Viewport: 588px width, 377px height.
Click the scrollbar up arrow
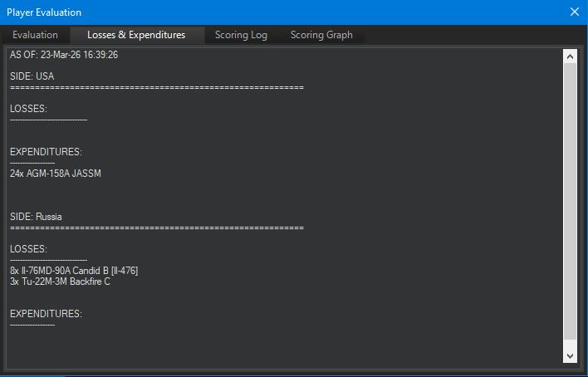point(570,56)
